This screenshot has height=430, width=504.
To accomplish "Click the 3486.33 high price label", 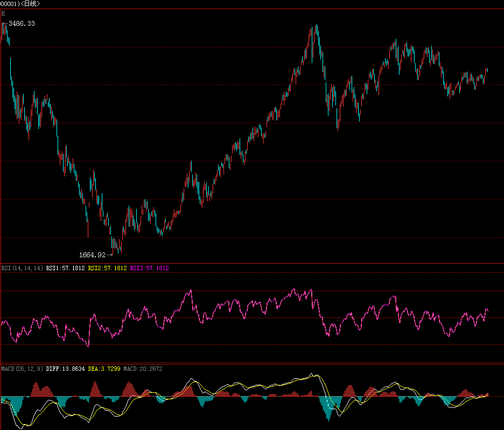I will [22, 24].
